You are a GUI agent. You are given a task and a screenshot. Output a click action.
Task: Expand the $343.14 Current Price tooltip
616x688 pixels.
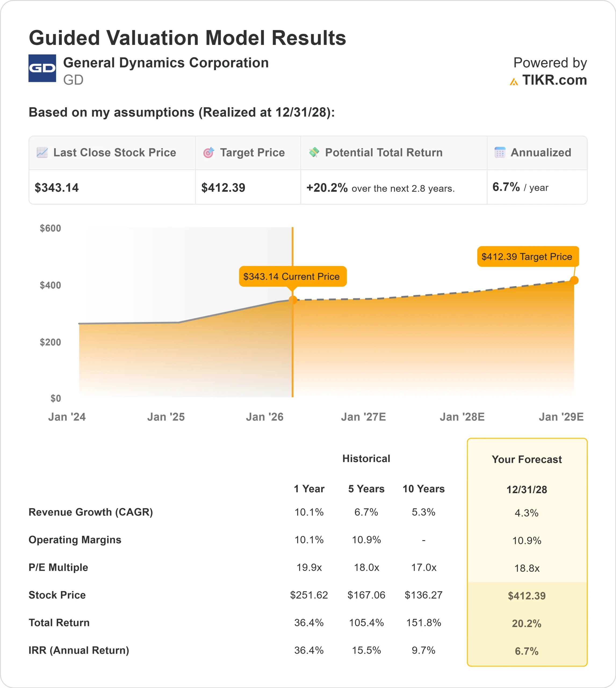[293, 277]
